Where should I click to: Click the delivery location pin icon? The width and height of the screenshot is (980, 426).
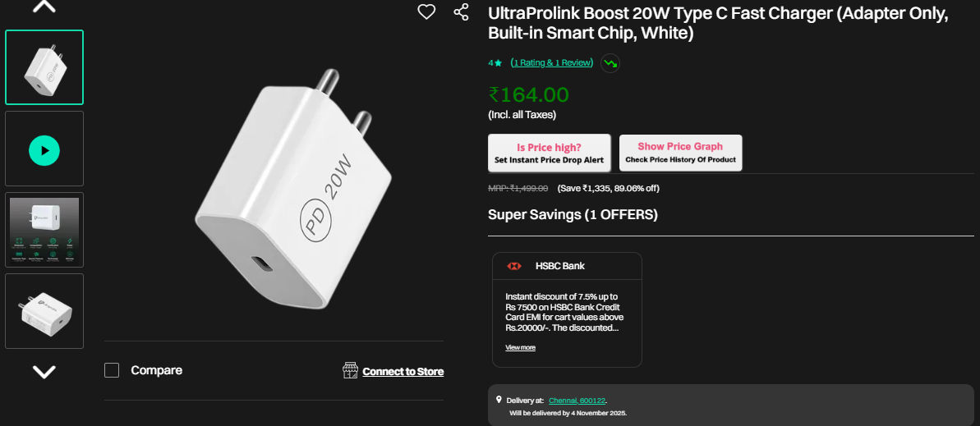499,400
